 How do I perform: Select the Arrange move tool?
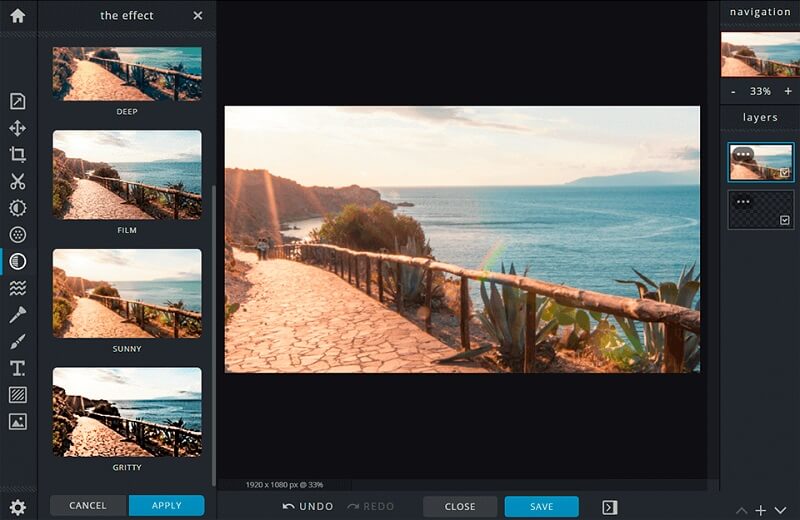(x=17, y=128)
